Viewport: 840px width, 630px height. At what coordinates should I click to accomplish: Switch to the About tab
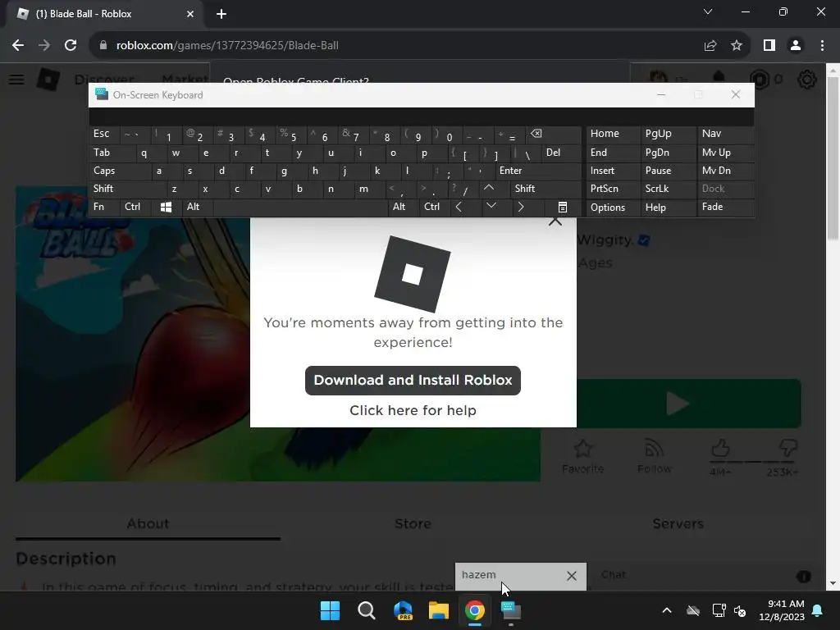point(148,524)
